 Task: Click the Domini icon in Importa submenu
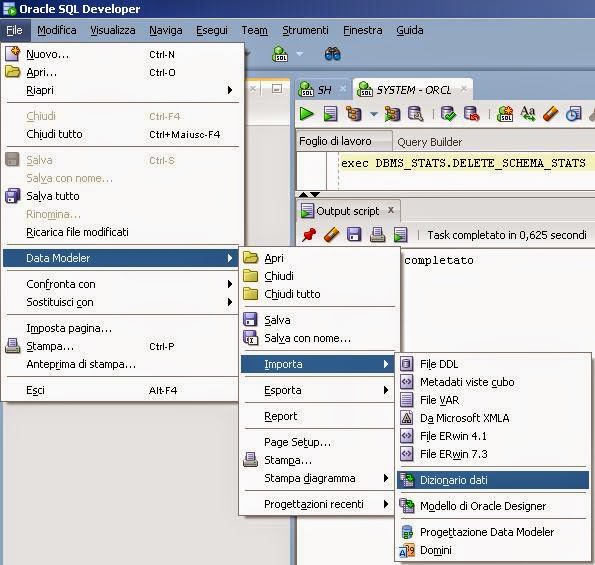pos(407,550)
